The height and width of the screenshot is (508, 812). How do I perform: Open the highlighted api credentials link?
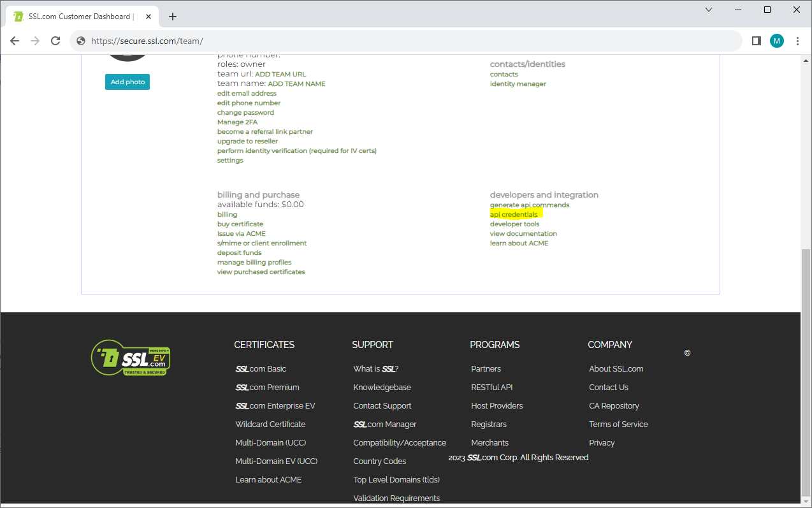click(514, 214)
